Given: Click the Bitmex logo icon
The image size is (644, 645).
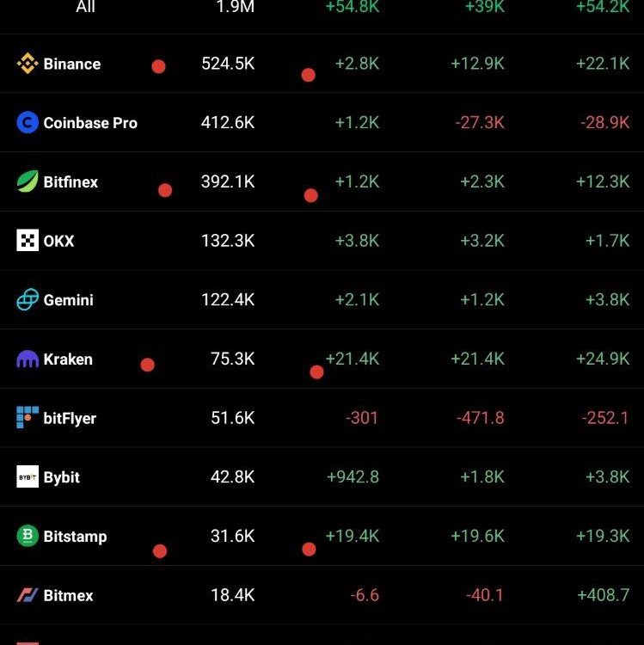Looking at the screenshot, I should coord(28,595).
